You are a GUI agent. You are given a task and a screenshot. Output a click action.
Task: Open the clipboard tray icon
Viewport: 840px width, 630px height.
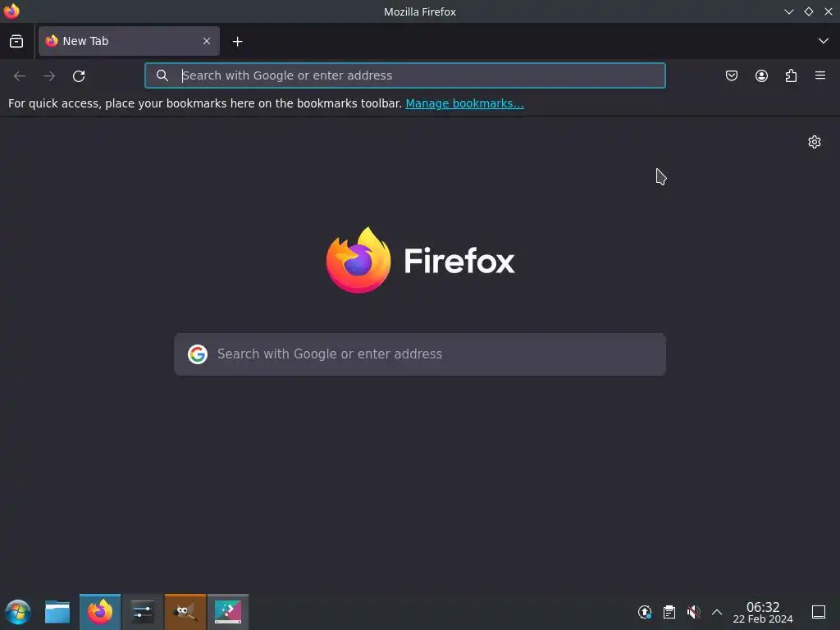[669, 612]
